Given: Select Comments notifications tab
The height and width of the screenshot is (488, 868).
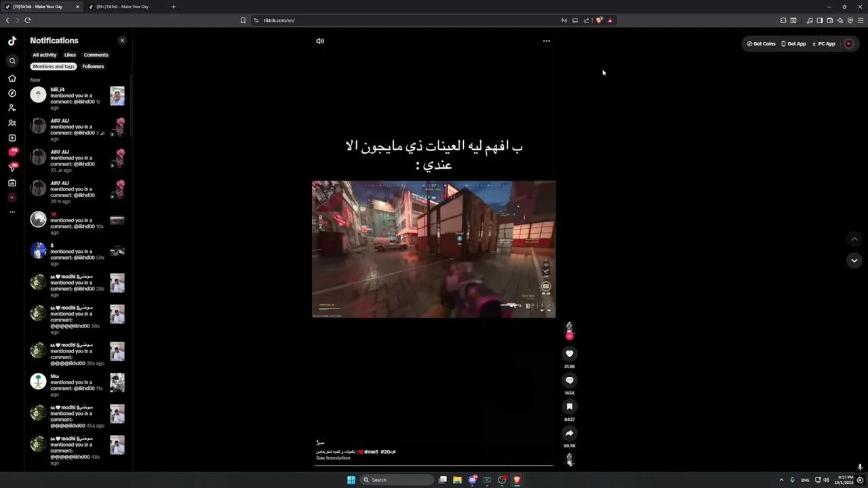Looking at the screenshot, I should pyautogui.click(x=96, y=55).
